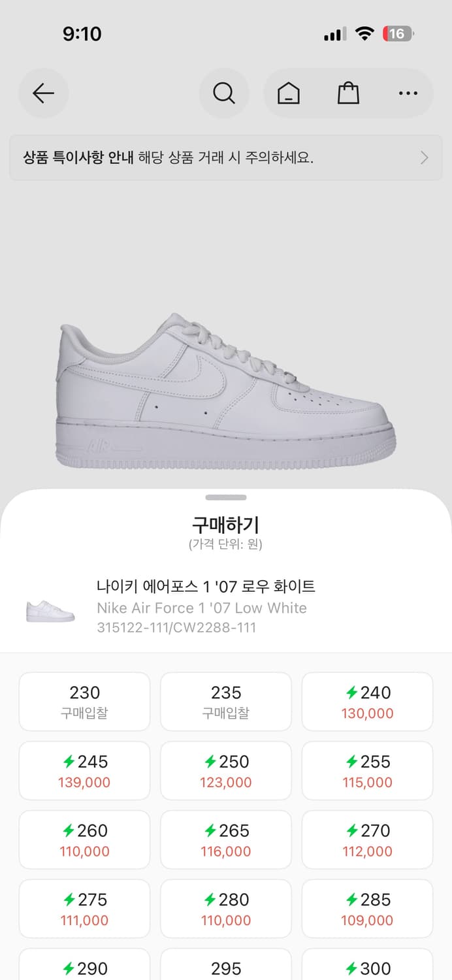This screenshot has width=452, height=980.
Task: Tap the three-dot more options icon
Action: point(408,93)
